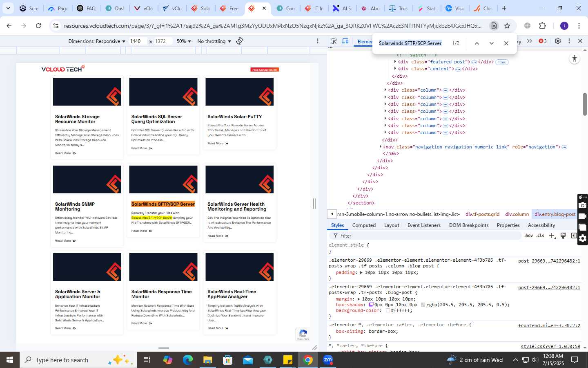Expand the margin shorthand property
The height and width of the screenshot is (368, 588).
coord(359,299)
